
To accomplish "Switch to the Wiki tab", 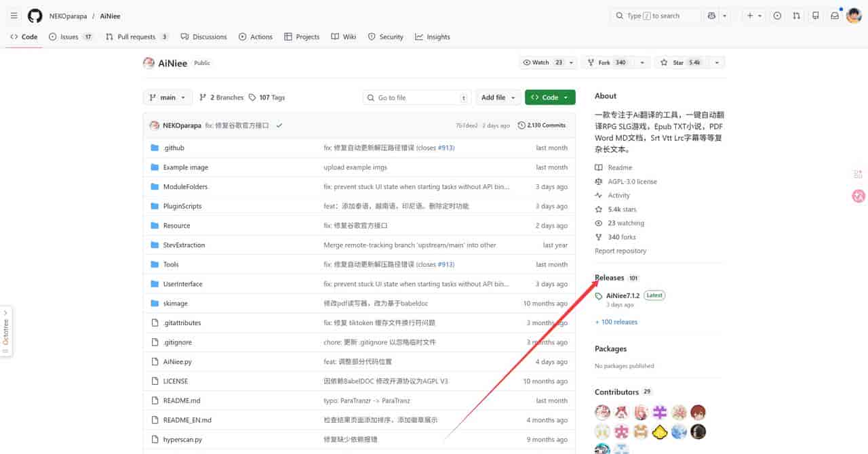I will click(x=344, y=37).
